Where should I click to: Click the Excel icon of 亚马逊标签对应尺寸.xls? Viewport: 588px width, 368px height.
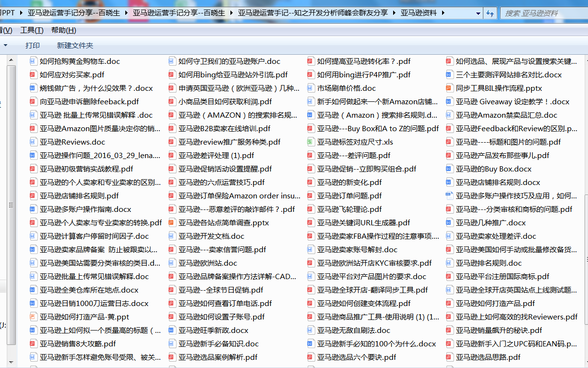pos(311,142)
